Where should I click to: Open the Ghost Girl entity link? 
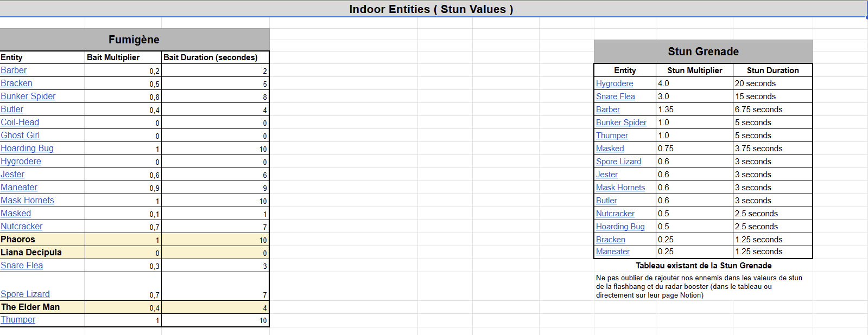(x=20, y=136)
